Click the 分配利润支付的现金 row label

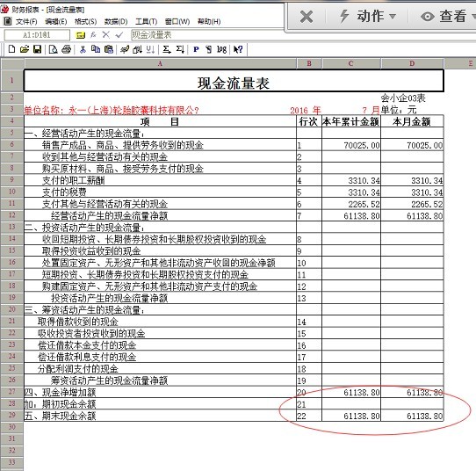point(77,369)
